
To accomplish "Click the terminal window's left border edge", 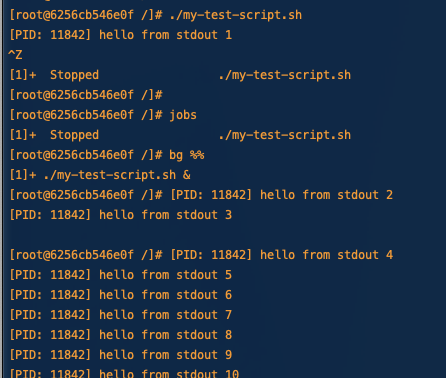I will point(1,189).
